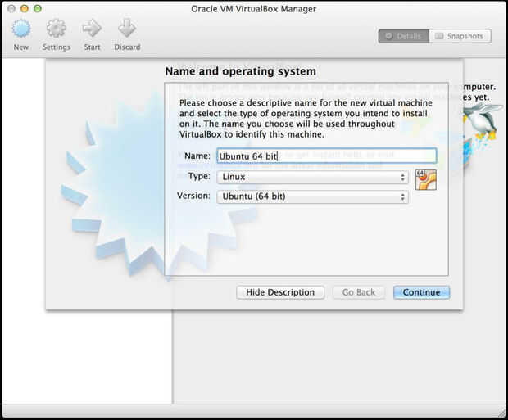Click the Continue button

pos(421,292)
